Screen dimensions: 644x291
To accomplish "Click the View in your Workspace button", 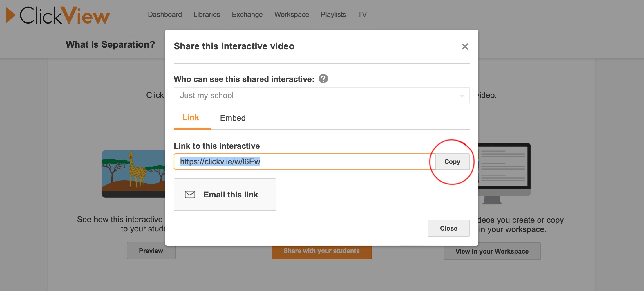I will [x=492, y=251].
